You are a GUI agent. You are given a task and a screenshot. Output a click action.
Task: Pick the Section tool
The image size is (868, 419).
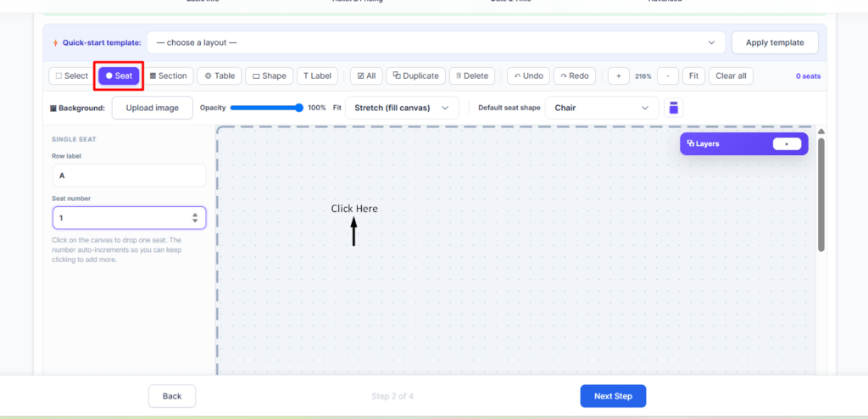(169, 76)
